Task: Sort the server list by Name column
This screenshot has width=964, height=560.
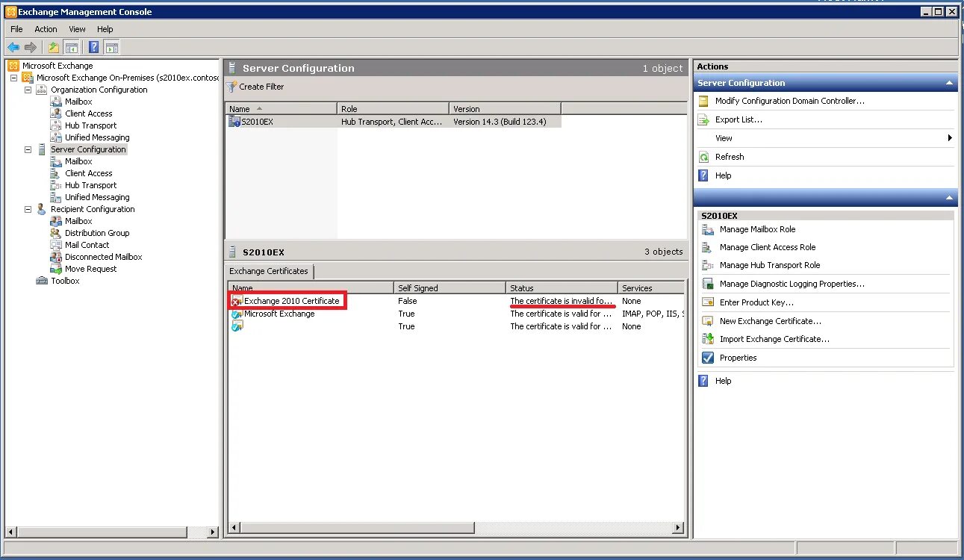Action: point(281,108)
